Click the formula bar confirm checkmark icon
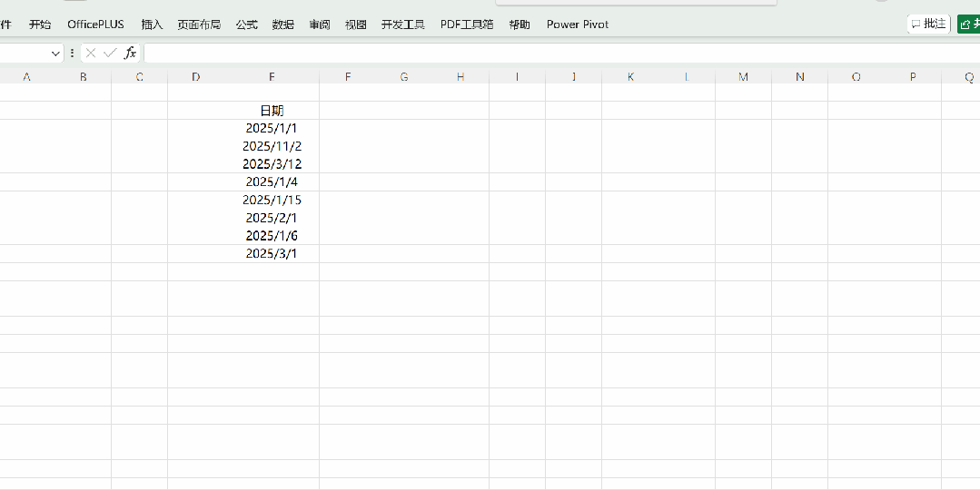This screenshot has height=490, width=980. tap(110, 54)
